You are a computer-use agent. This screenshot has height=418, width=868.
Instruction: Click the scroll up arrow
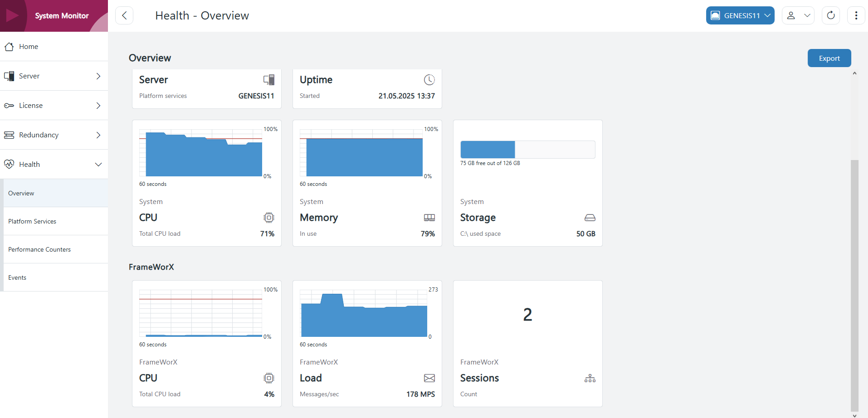(854, 73)
